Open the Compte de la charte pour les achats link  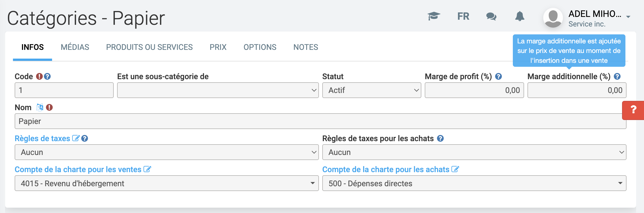pos(386,169)
